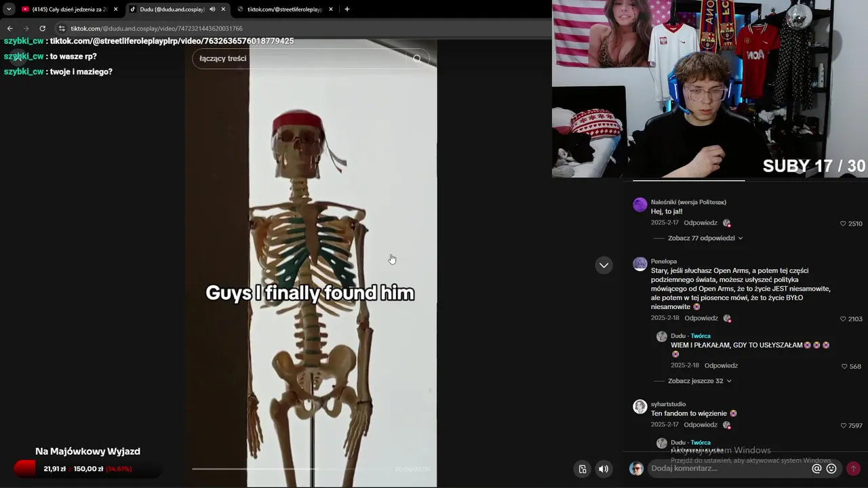Open syhartstudio profile name
This screenshot has height=488, width=868.
668,404
